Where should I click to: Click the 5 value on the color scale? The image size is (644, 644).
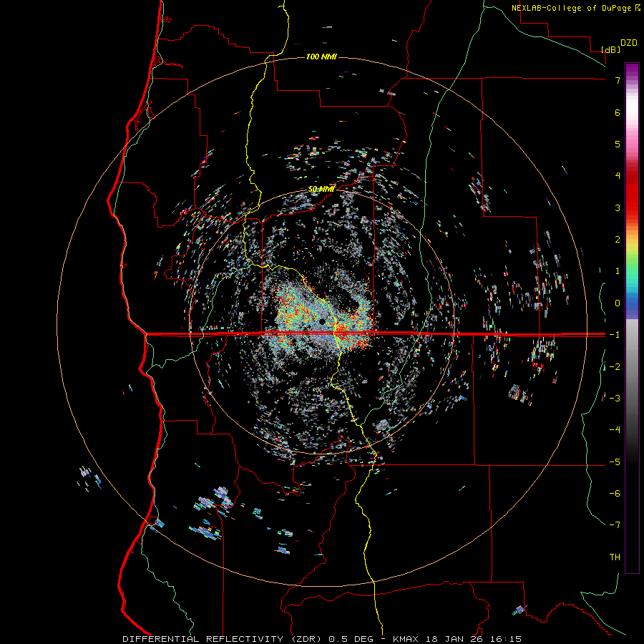(618, 144)
